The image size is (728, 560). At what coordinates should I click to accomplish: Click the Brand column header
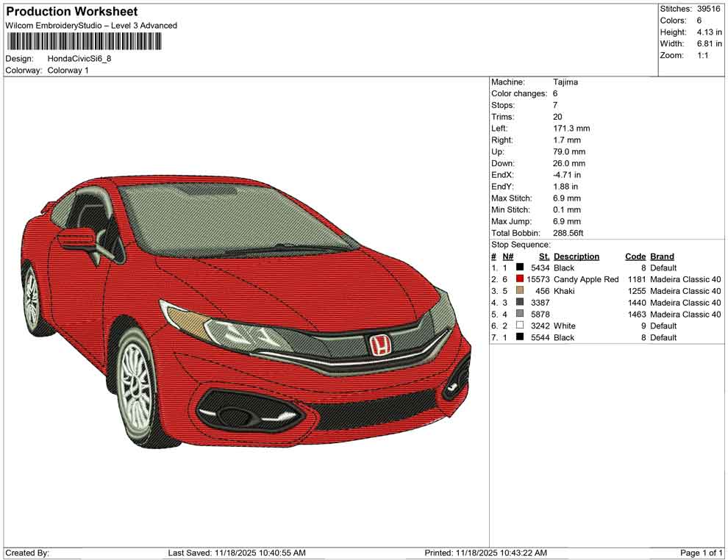[661, 256]
